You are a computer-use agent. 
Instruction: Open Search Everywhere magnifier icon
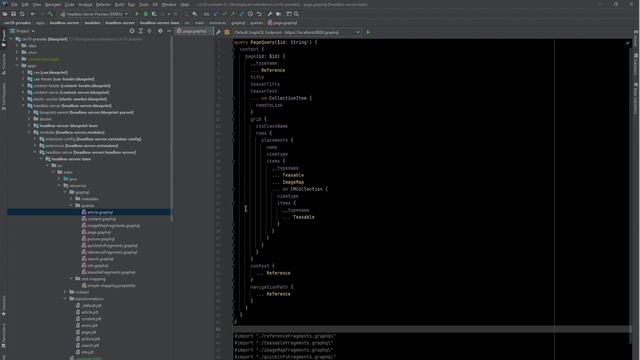[x=296, y=14]
